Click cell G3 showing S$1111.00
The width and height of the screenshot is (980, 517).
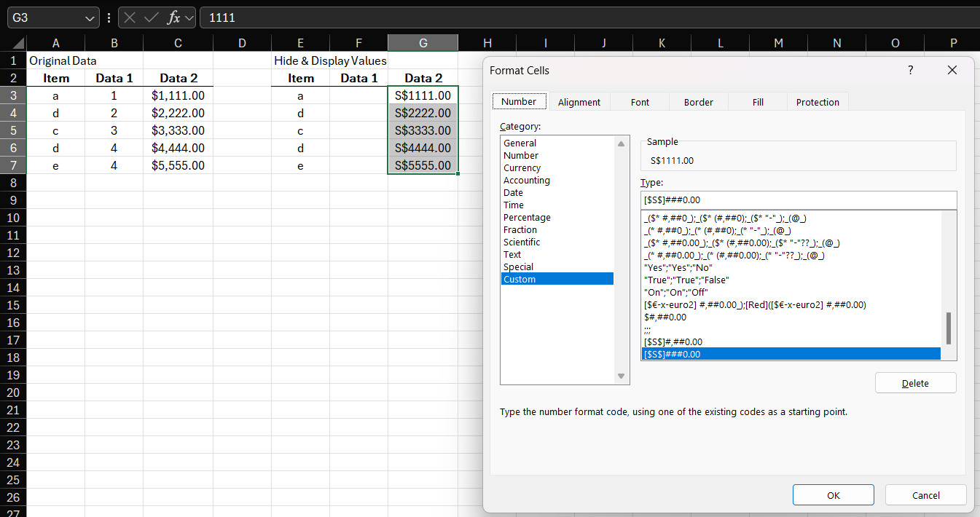[423, 95]
